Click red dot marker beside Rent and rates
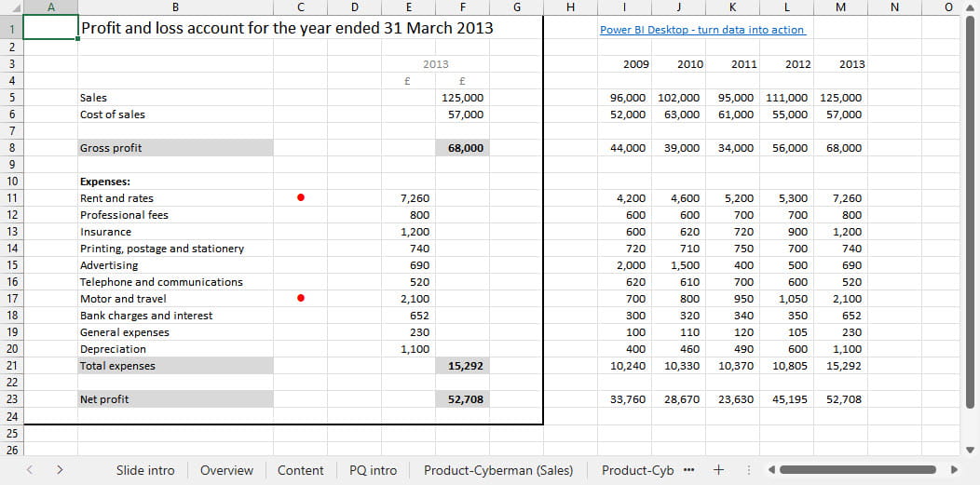This screenshot has height=485, width=980. [300, 197]
